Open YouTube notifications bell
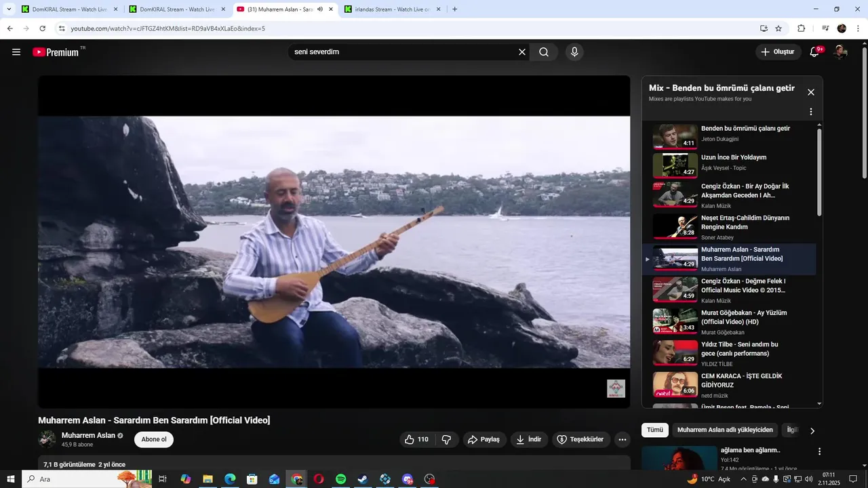The height and width of the screenshot is (488, 868). tap(816, 52)
